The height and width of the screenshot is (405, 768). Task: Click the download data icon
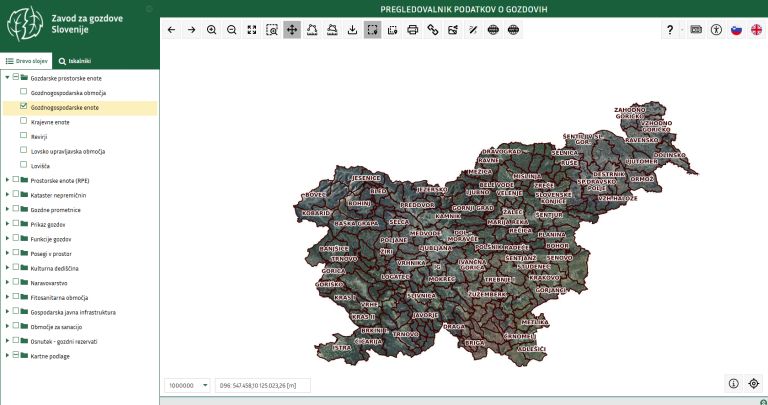(x=352, y=30)
